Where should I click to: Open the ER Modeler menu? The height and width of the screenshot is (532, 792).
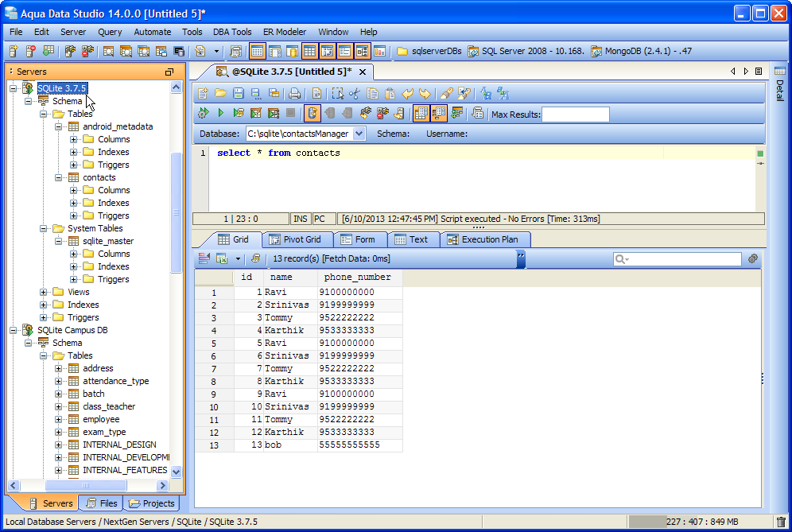coord(285,32)
